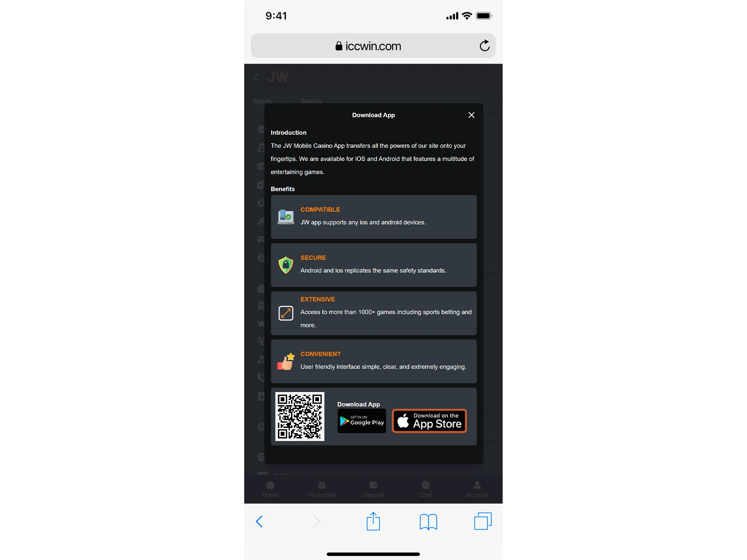Click the Google Play download icon
The width and height of the screenshot is (747, 560).
click(x=361, y=421)
